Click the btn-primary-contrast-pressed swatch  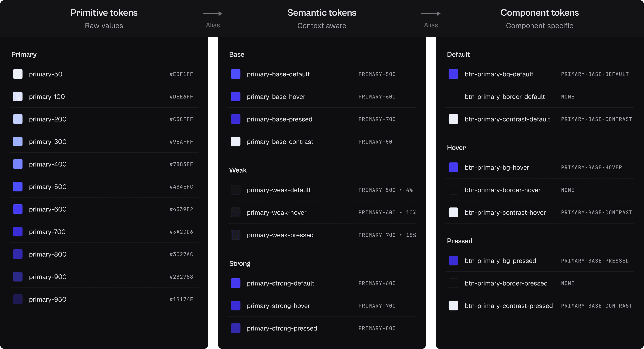click(453, 306)
